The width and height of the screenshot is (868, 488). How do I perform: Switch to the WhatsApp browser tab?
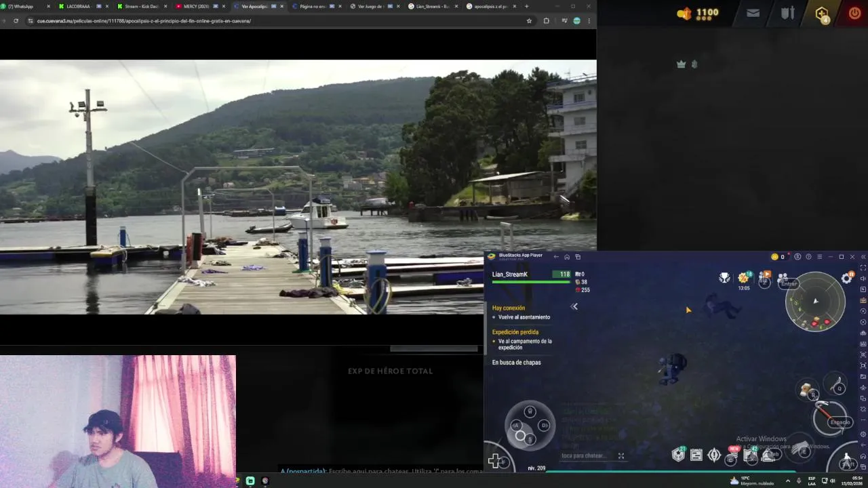25,6
